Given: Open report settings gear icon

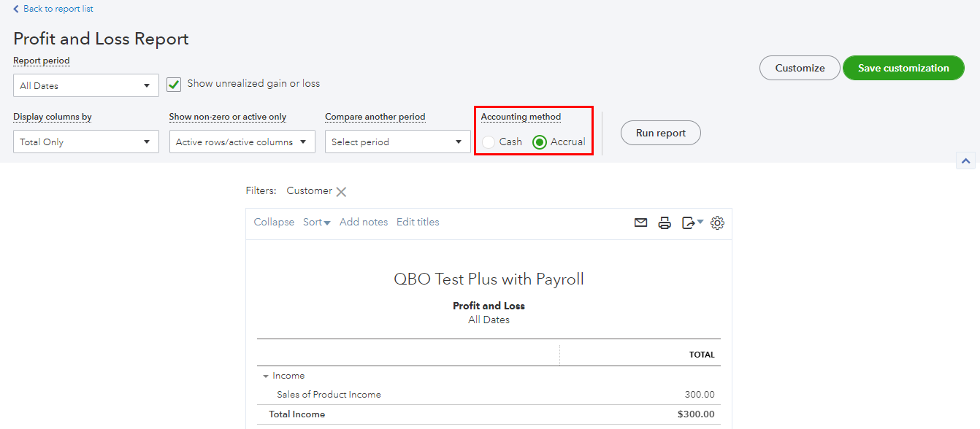Looking at the screenshot, I should point(717,223).
